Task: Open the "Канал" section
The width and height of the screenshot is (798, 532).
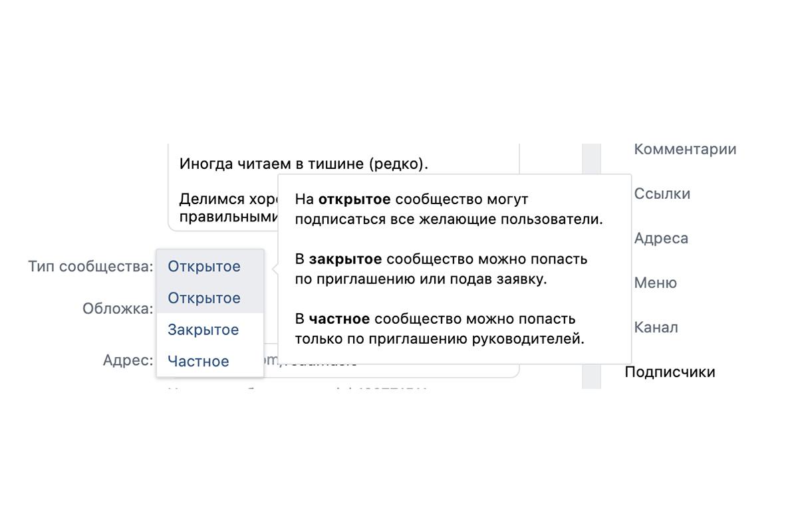Action: coord(657,327)
